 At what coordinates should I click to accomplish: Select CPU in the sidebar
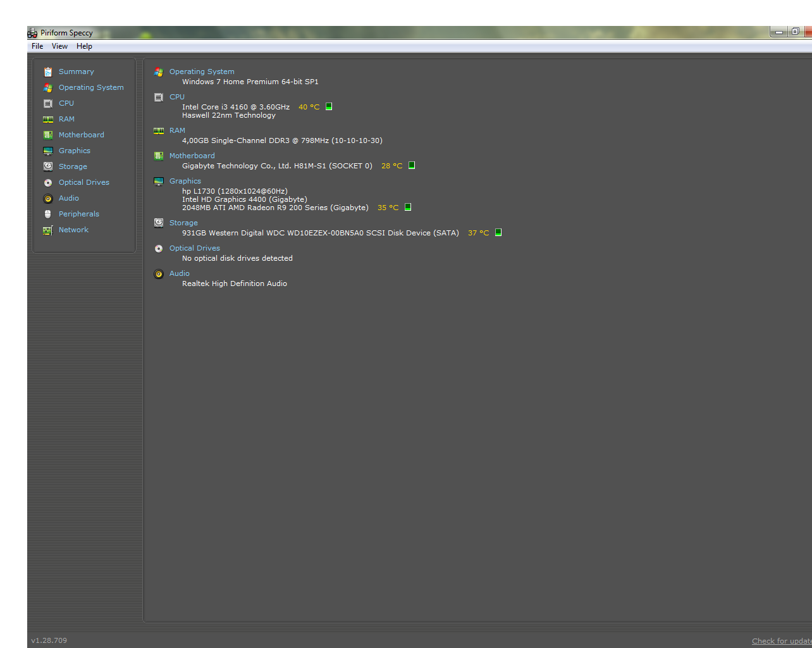click(66, 103)
